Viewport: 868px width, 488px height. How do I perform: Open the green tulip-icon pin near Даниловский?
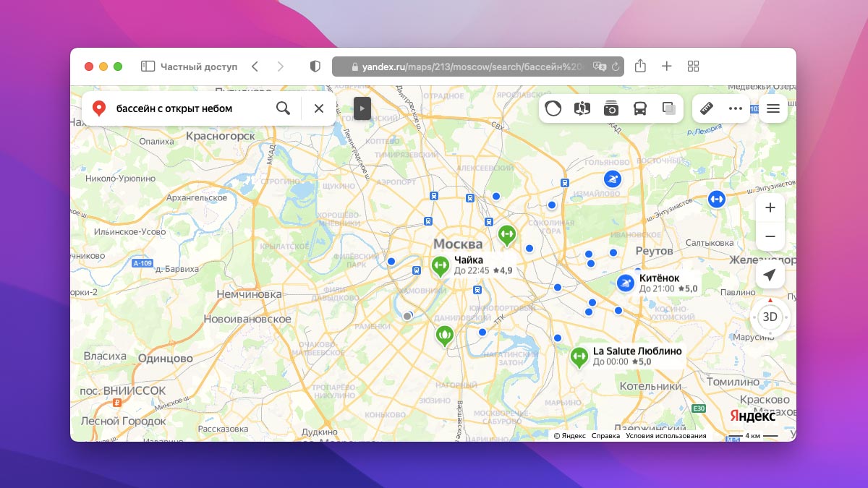pyautogui.click(x=444, y=335)
